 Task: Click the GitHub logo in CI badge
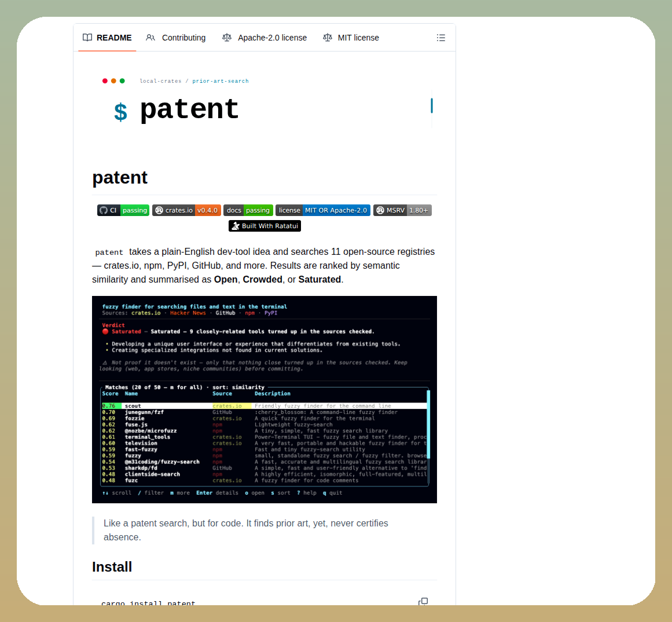(103, 210)
